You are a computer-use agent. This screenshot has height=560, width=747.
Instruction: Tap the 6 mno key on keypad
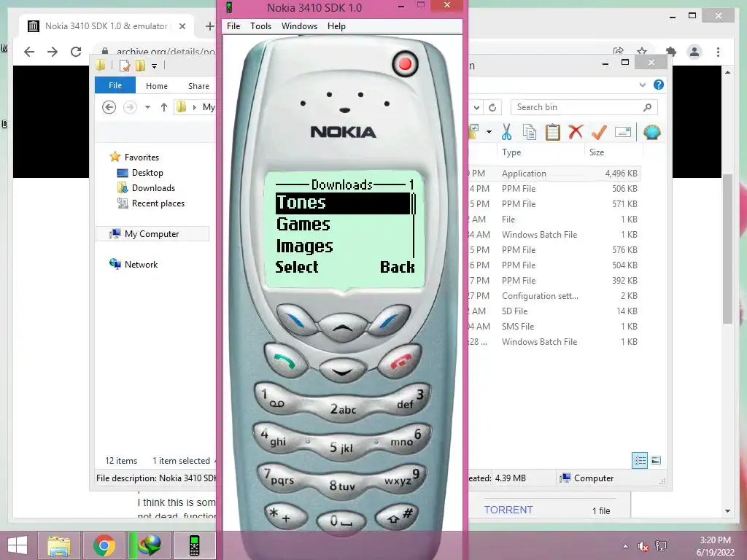click(409, 437)
